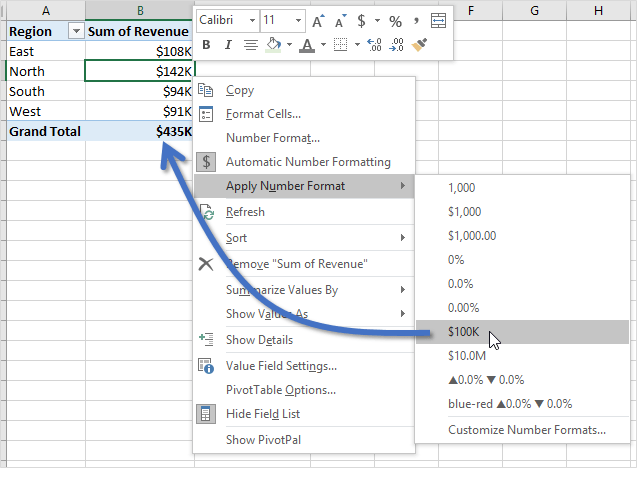Apply Comma Style from mini toolbar
640x480 pixels.
pyautogui.click(x=415, y=21)
